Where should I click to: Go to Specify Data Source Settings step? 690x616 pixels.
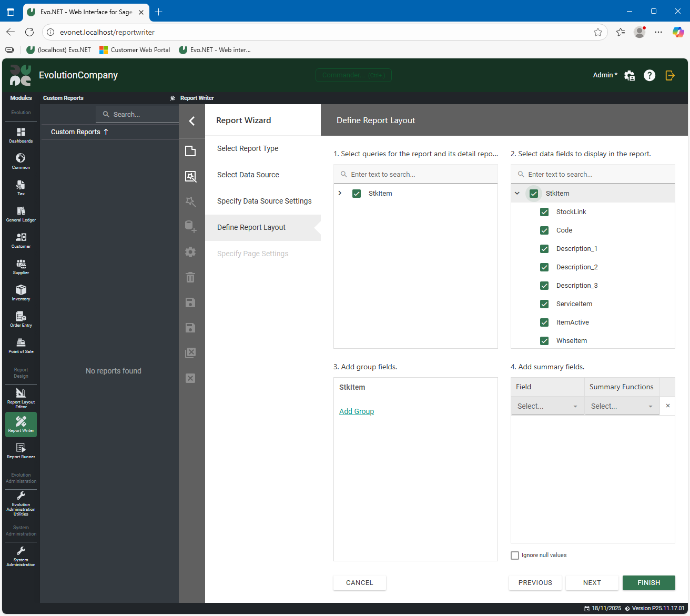point(264,201)
